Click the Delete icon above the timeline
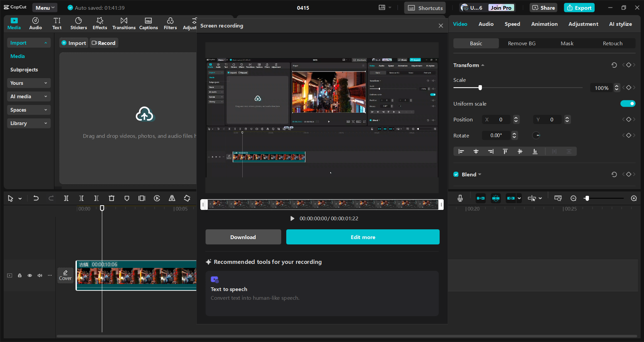Viewport: 644px width, 342px height. tap(111, 198)
